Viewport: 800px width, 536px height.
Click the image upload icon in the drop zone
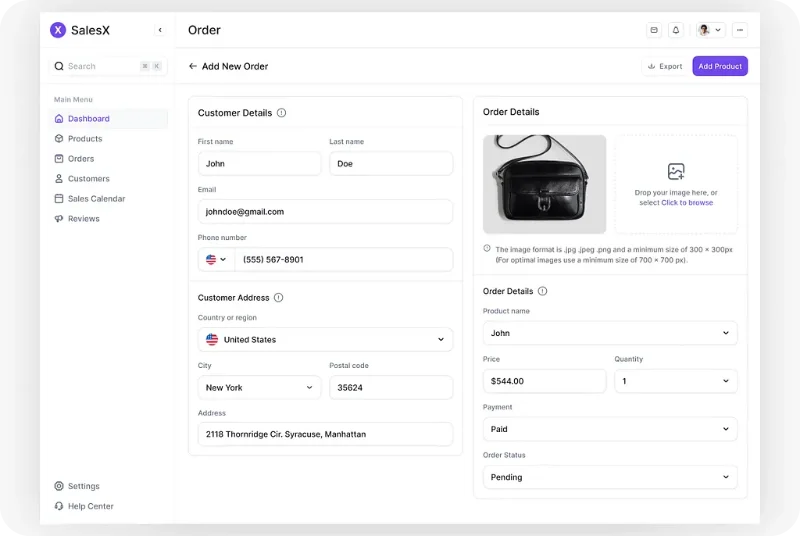[x=676, y=171]
